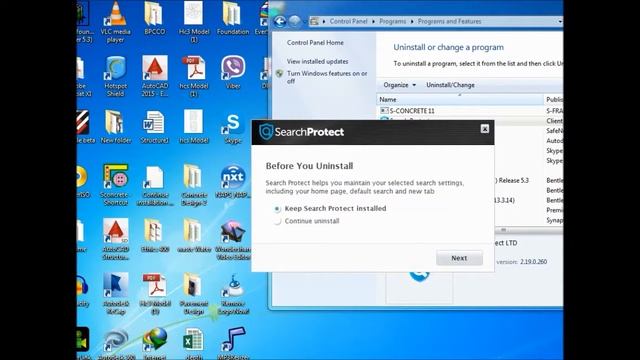
Task: Launch Viber from the desktop
Action: coord(233,72)
